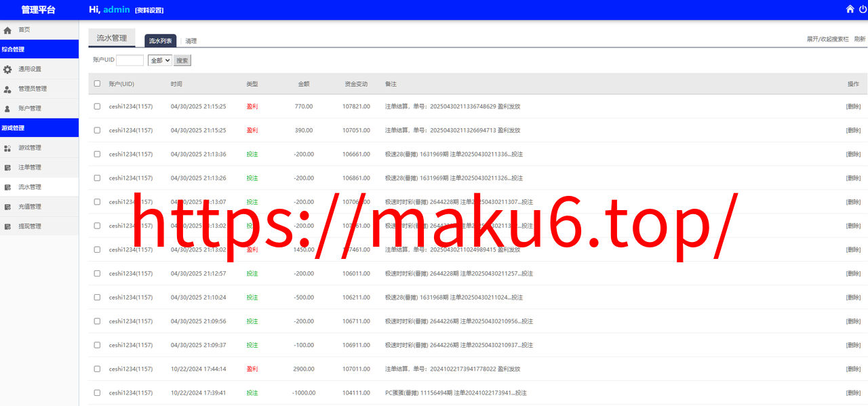Click the power logout icon in header
The image size is (868, 406).
pos(863,9)
